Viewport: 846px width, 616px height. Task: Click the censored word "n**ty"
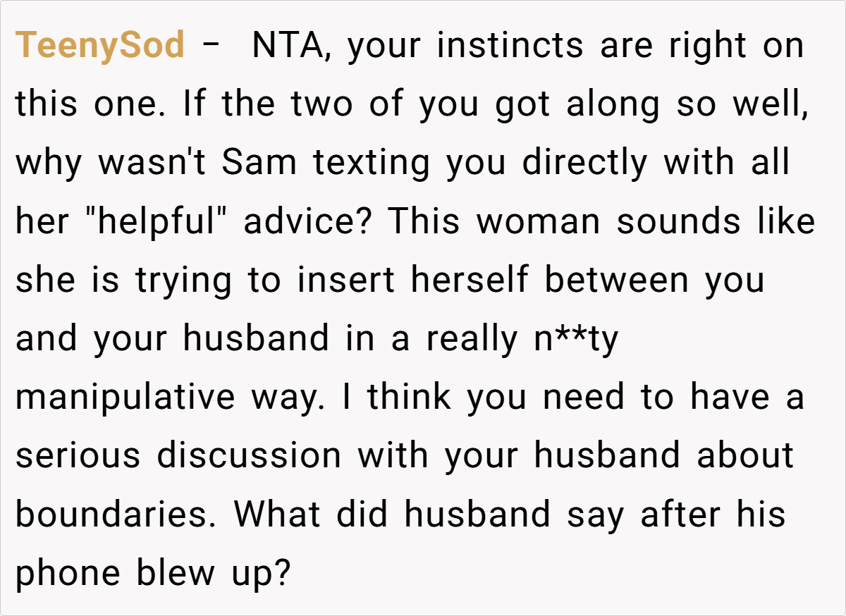[x=568, y=340]
